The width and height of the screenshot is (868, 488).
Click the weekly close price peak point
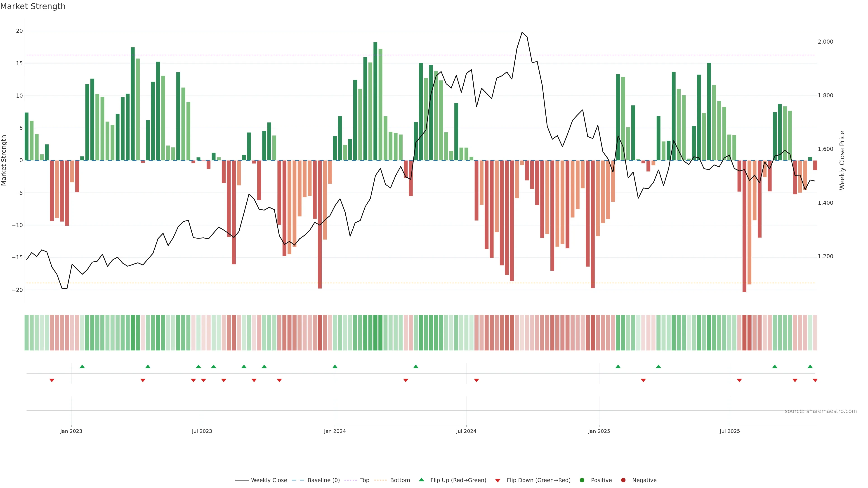(522, 32)
